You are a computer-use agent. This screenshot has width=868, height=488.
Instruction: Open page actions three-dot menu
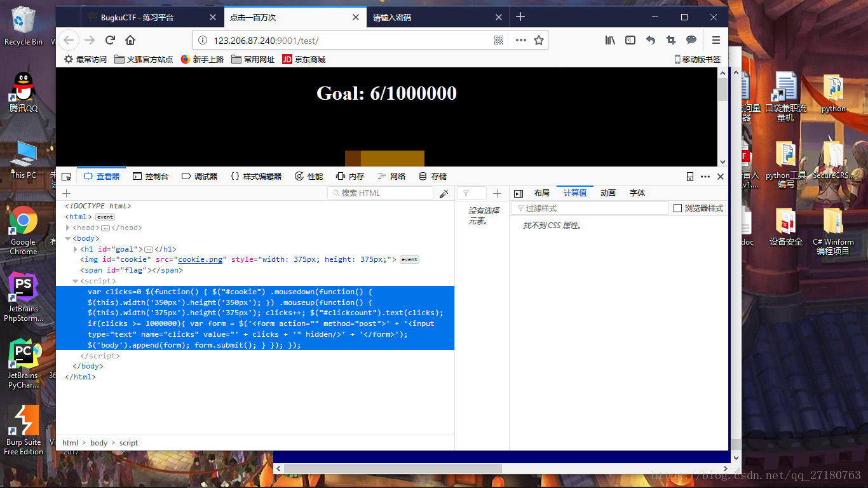click(521, 40)
